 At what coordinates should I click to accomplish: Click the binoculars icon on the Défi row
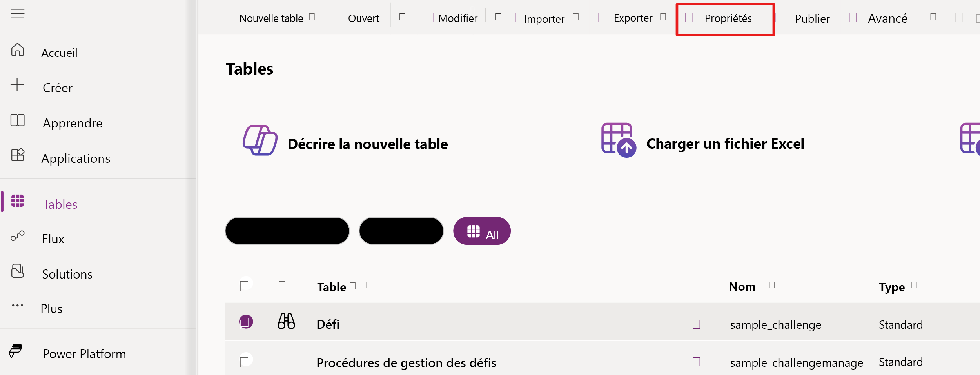(x=286, y=322)
